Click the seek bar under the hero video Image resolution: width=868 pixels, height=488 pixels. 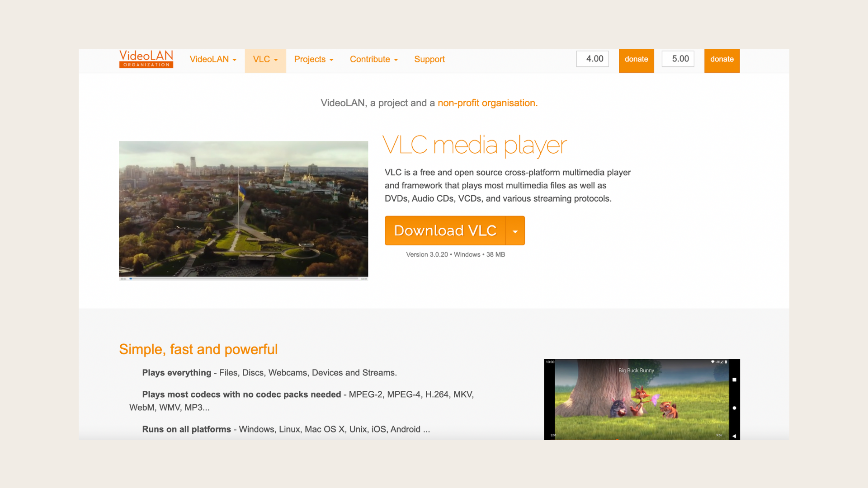click(244, 279)
